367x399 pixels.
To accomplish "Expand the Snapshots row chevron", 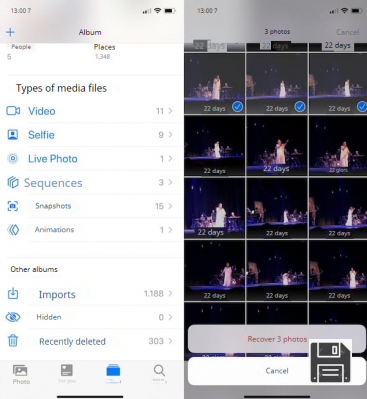I will coord(170,206).
